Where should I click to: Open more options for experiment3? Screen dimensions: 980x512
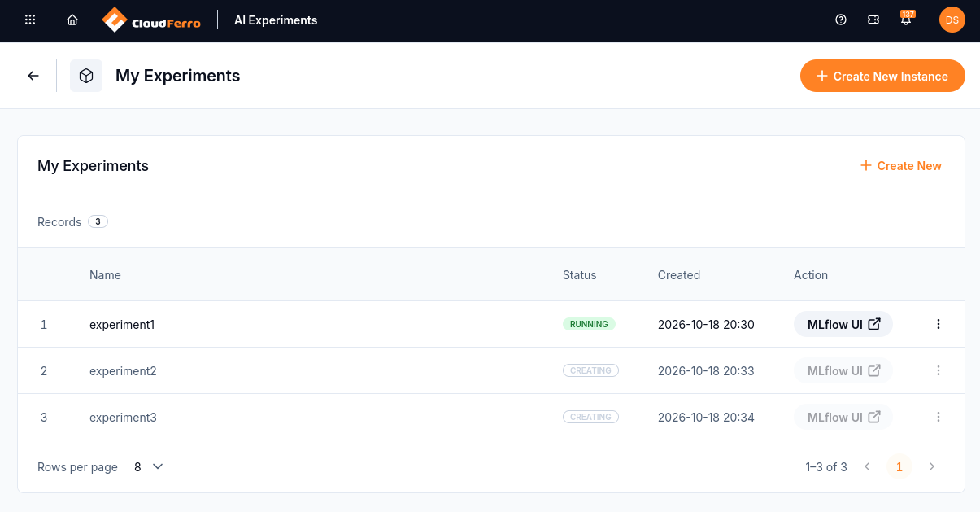(939, 417)
